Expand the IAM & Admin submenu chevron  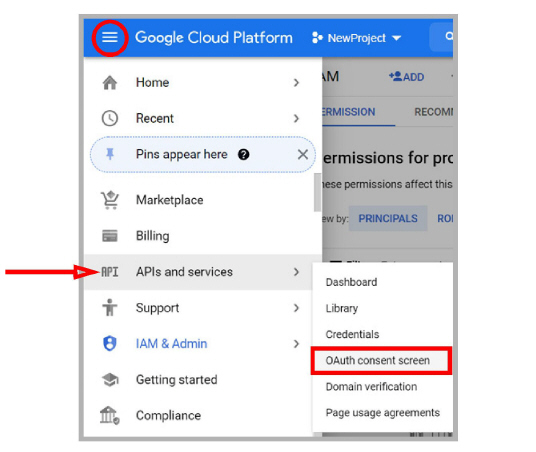click(296, 344)
